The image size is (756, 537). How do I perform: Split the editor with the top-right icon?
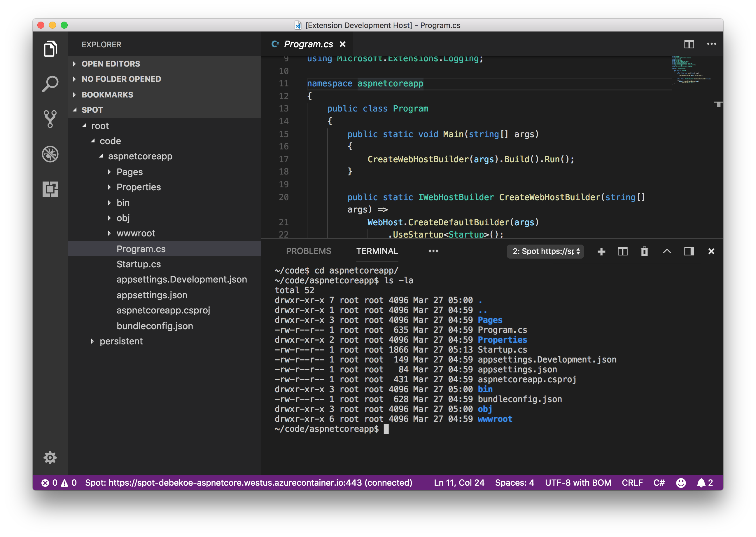click(689, 44)
